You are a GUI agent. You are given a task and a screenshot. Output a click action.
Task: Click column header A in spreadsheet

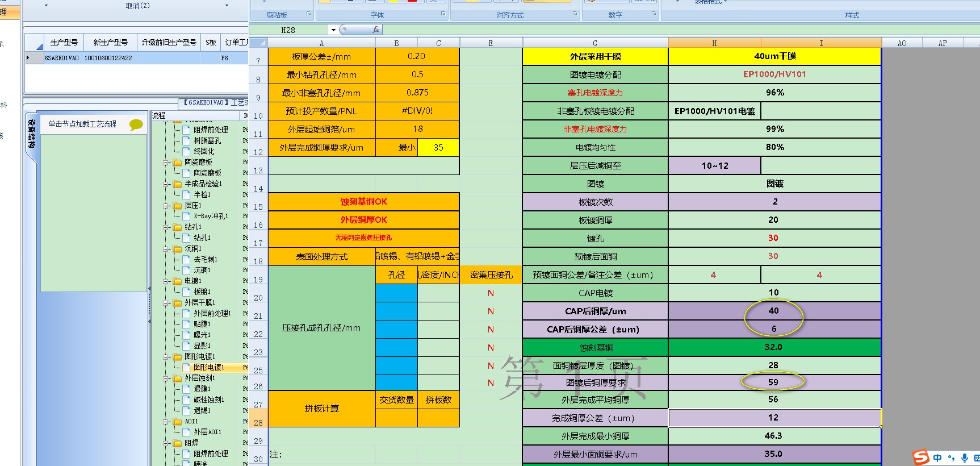[x=321, y=43]
